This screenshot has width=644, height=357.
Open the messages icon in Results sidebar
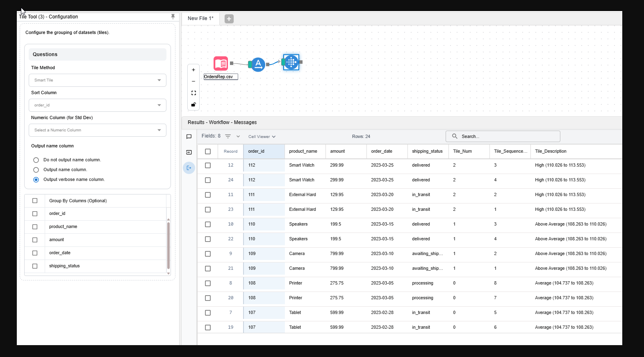pos(189,137)
